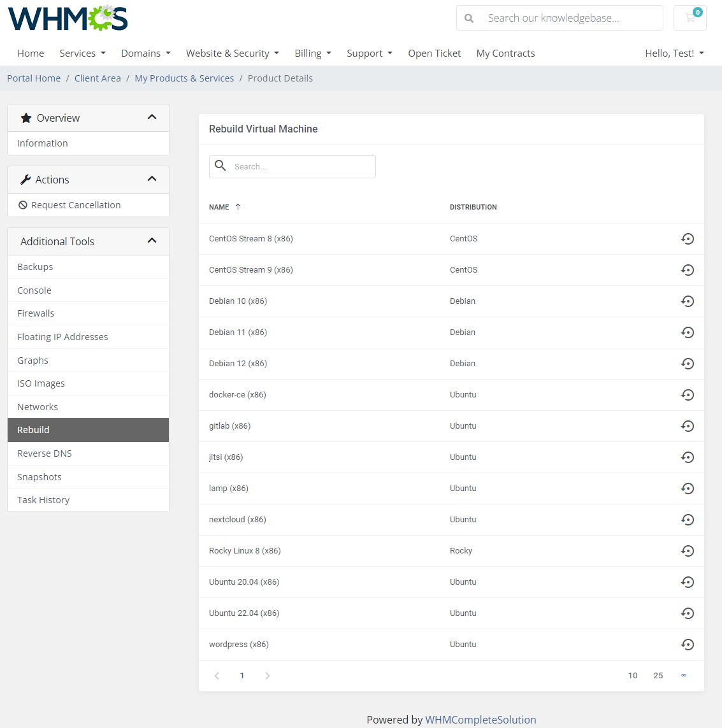This screenshot has height=728, width=722.
Task: Rebuild the gitlab (x86) image
Action: click(688, 425)
